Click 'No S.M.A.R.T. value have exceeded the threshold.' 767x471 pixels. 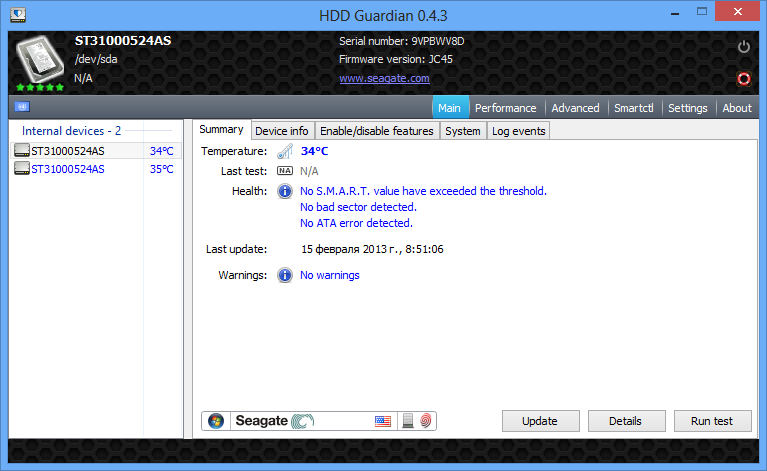point(424,191)
